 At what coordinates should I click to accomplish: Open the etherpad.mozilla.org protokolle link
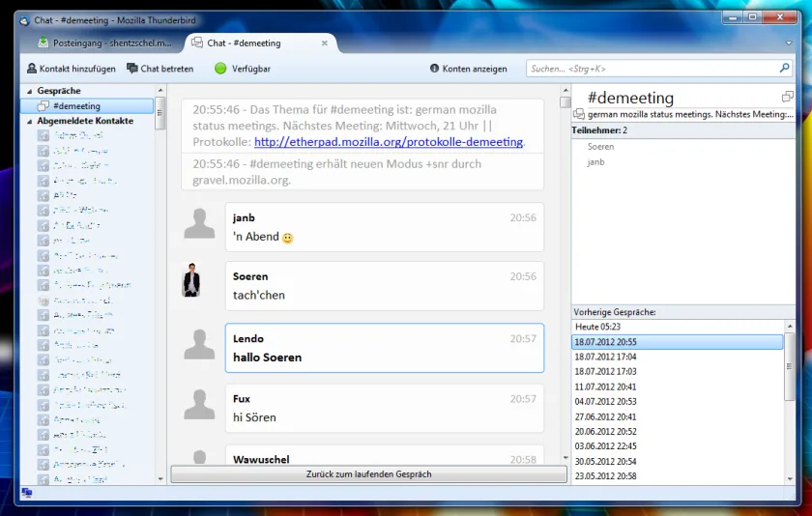pyautogui.click(x=389, y=142)
